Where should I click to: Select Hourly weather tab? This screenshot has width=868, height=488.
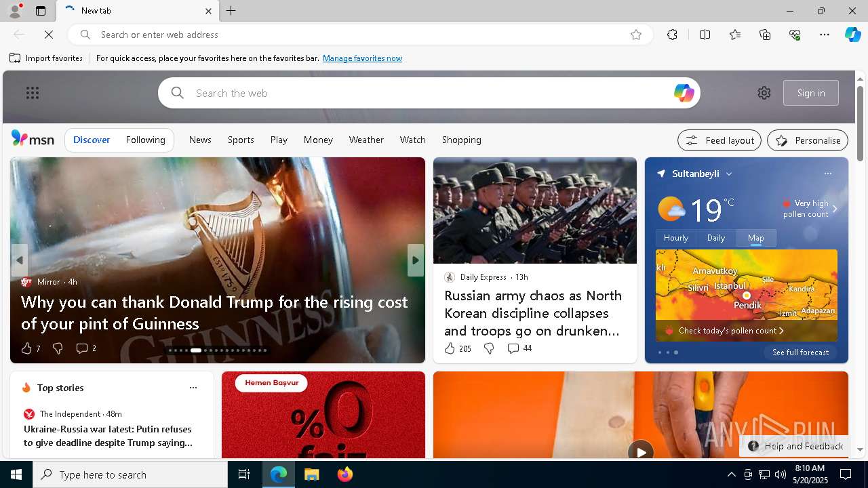coord(676,238)
